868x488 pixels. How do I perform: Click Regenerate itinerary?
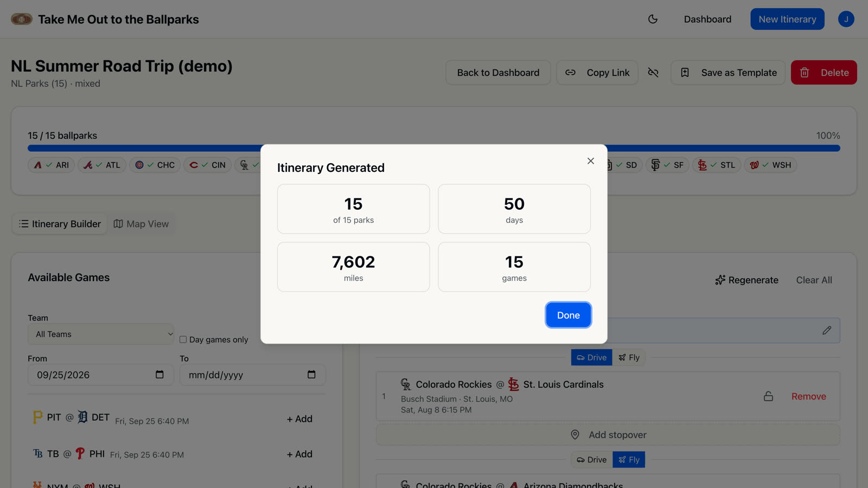pyautogui.click(x=746, y=280)
